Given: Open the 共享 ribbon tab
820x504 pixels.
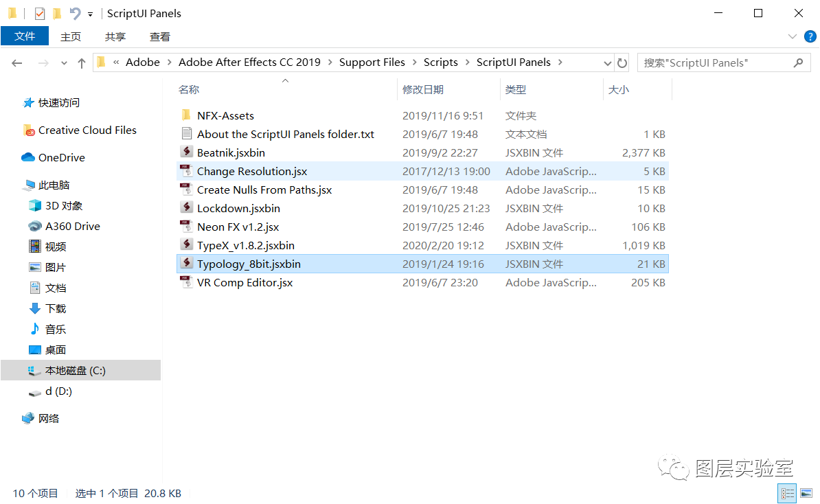Looking at the screenshot, I should coord(115,36).
